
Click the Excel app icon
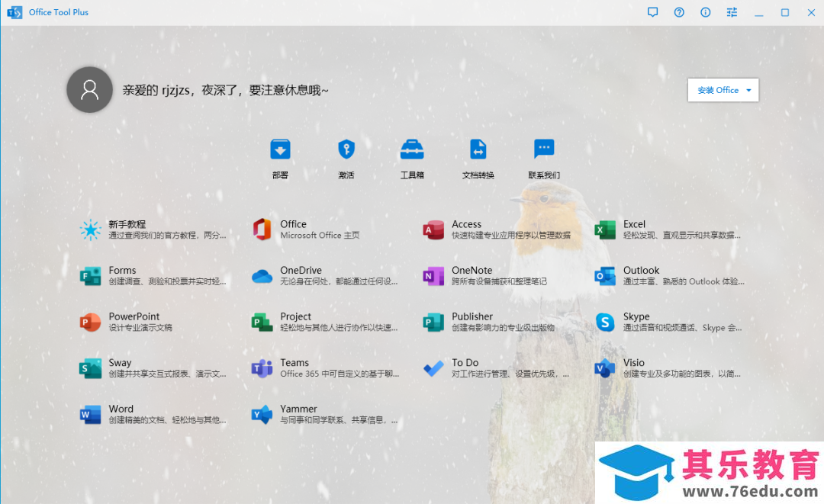click(x=605, y=230)
